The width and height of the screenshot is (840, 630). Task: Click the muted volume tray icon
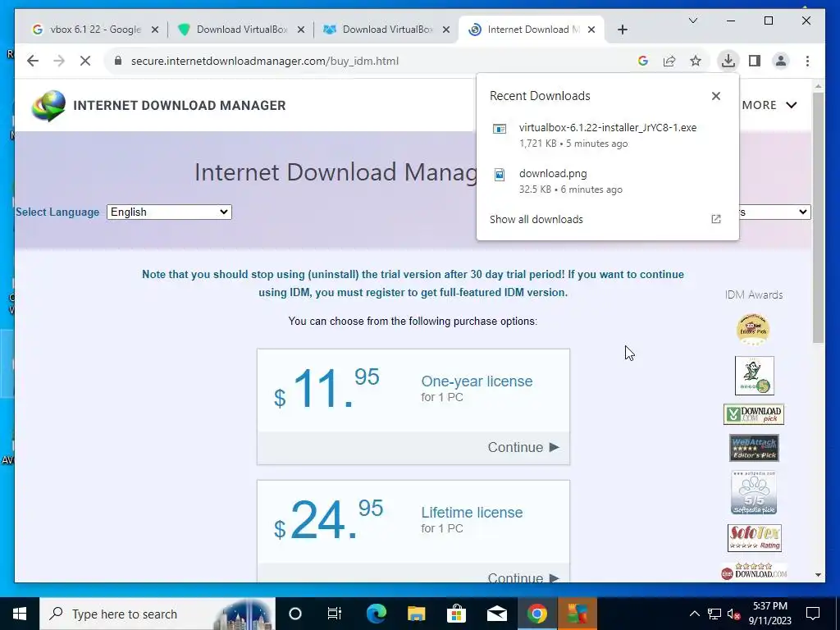[734, 614]
